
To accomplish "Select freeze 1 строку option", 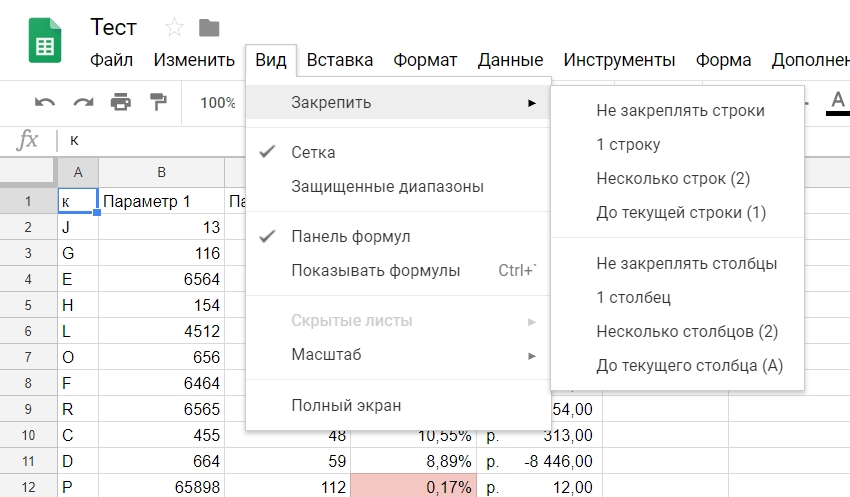I will pos(628,145).
